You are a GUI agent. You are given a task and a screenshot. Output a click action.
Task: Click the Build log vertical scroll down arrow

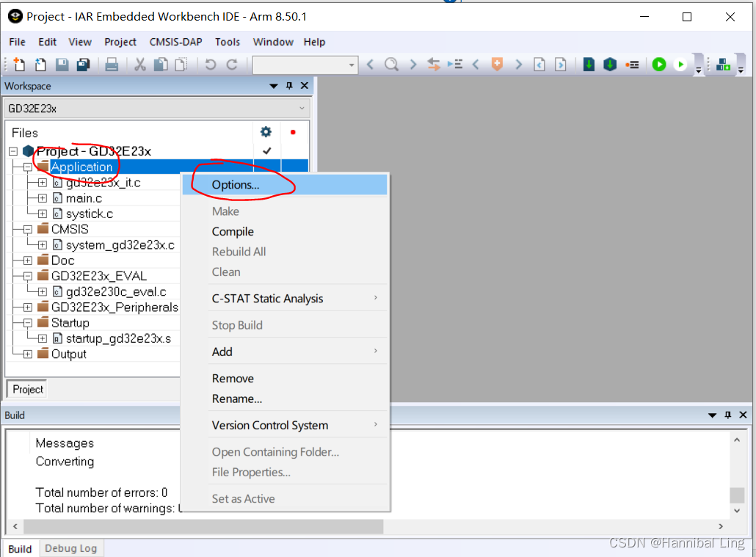[x=737, y=511]
